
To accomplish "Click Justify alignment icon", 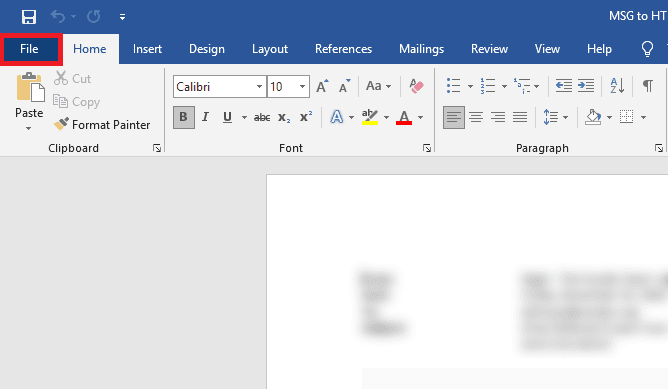I will coord(520,117).
